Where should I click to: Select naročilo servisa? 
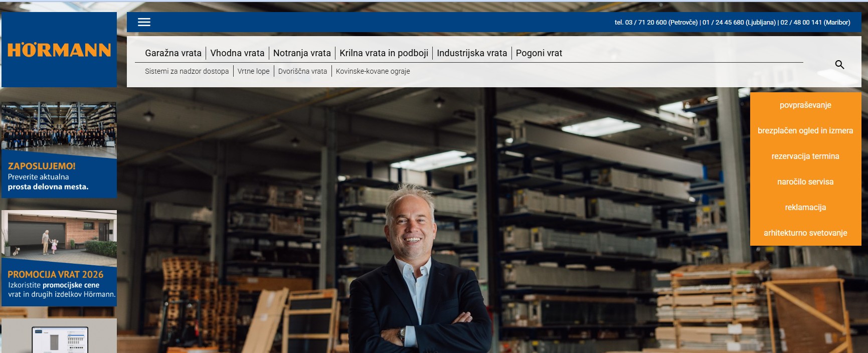pyautogui.click(x=805, y=182)
